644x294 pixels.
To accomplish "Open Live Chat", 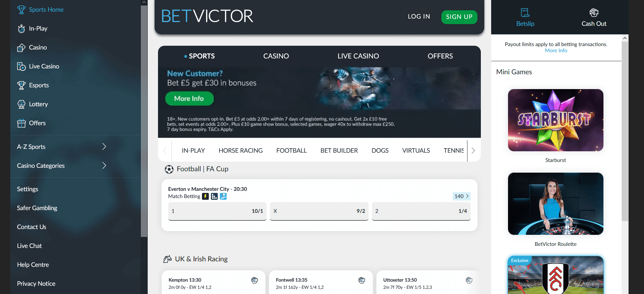I will tap(29, 246).
